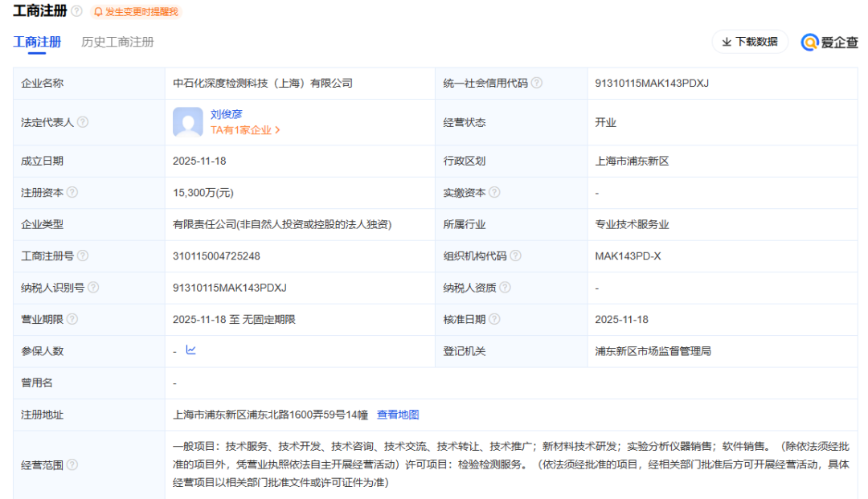Click the 爱企查 logo
The image size is (868, 499).
(x=829, y=42)
